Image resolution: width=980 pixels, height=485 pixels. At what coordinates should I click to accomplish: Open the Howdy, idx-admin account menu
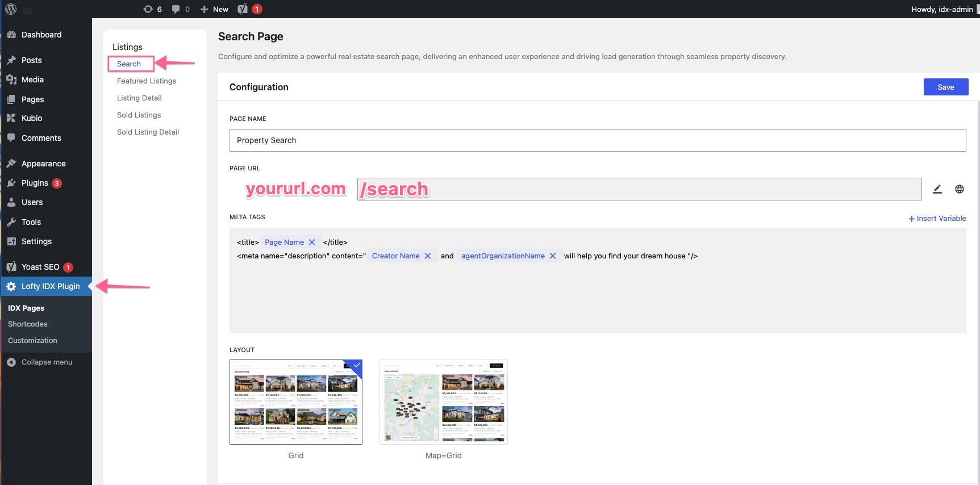point(941,9)
